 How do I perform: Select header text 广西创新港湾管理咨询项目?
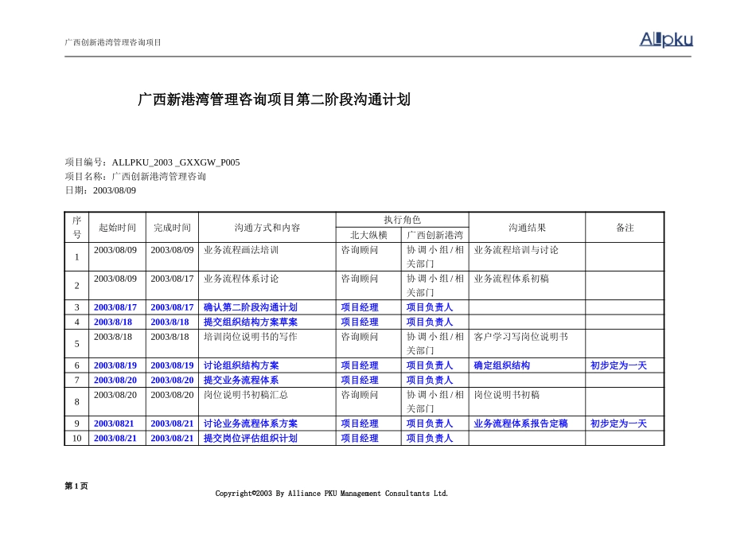113,42
